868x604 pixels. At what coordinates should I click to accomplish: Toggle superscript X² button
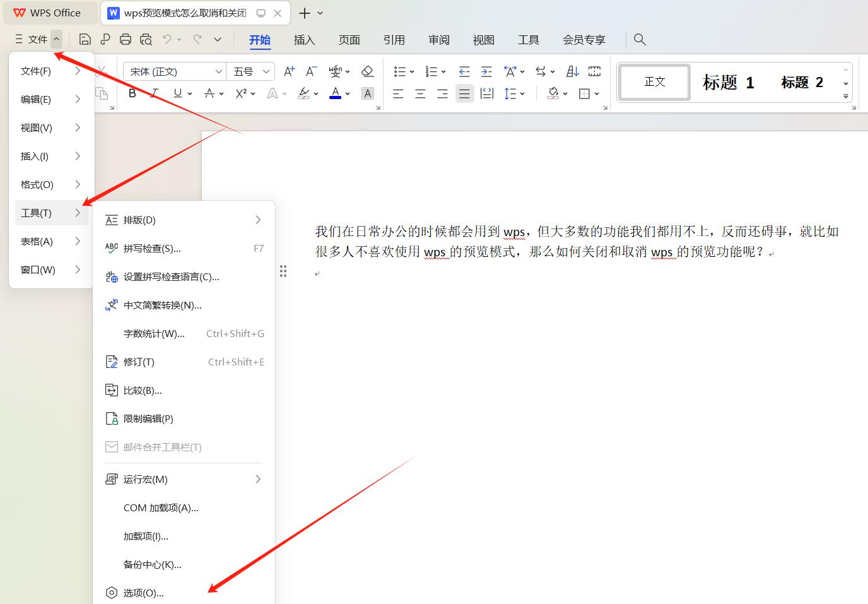[241, 93]
